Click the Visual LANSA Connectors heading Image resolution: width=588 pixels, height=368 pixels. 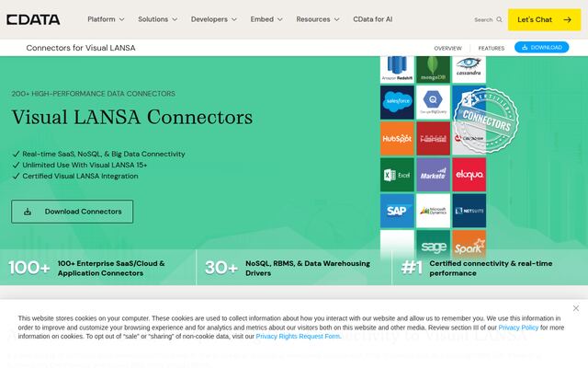click(x=132, y=117)
